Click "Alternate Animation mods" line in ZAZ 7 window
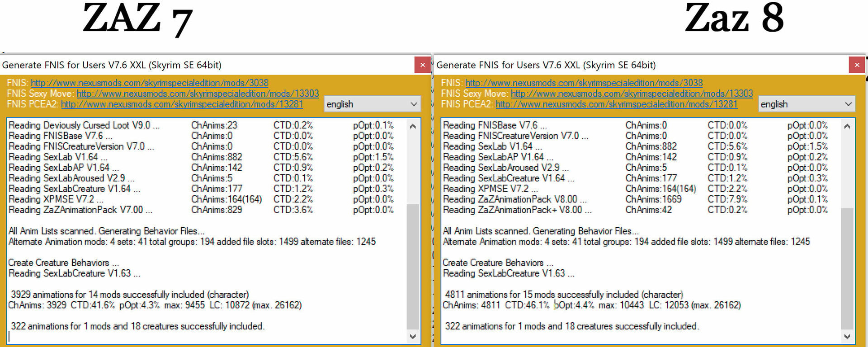868x347 pixels. [x=192, y=242]
